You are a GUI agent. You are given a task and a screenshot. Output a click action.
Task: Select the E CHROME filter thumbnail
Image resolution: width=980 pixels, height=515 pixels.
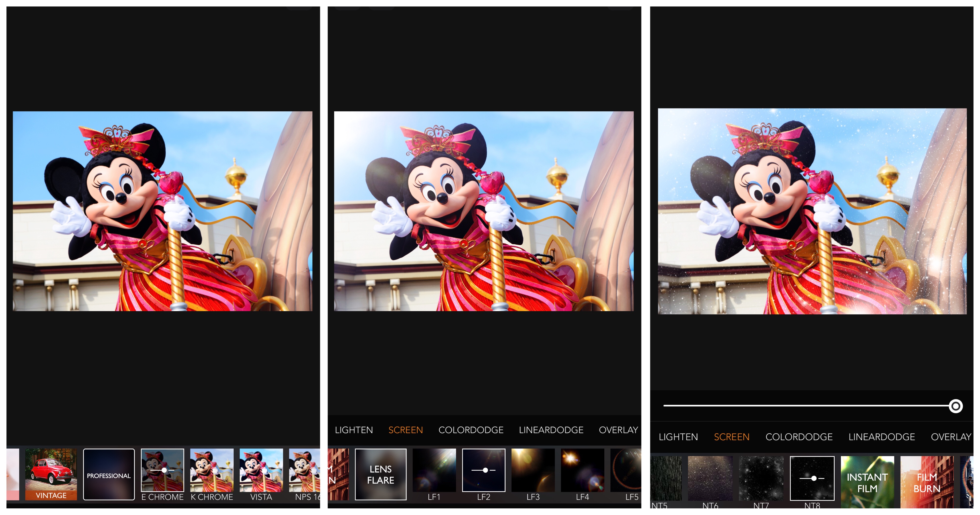tap(163, 470)
